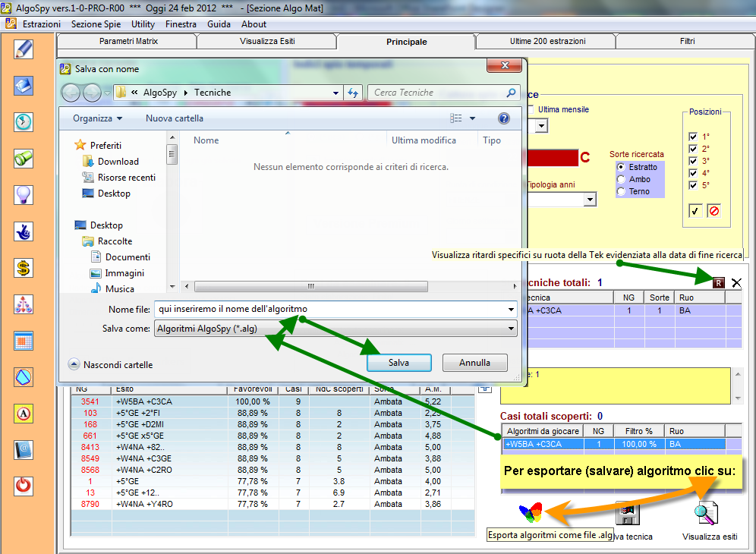Open the Utility menu
Screen dimensions: 756x554
pos(143,24)
